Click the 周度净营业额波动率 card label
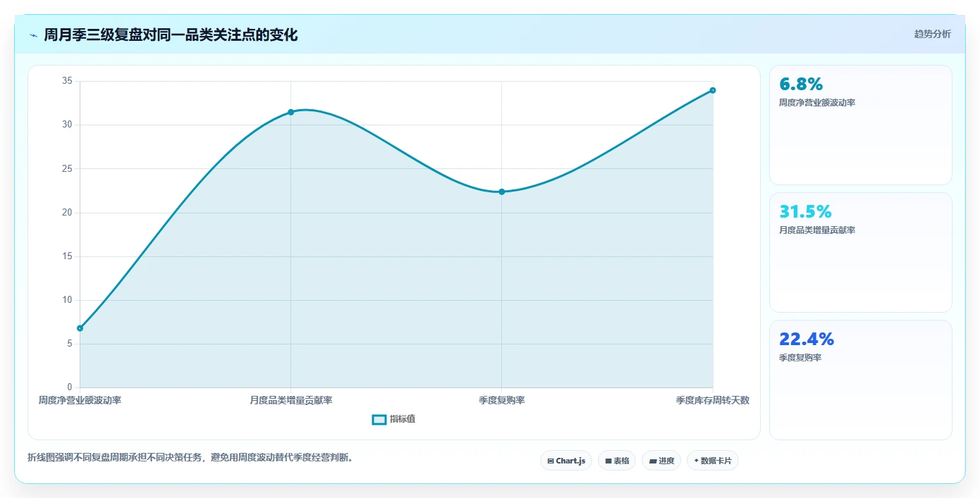This screenshot has height=498, width=980. tap(817, 103)
